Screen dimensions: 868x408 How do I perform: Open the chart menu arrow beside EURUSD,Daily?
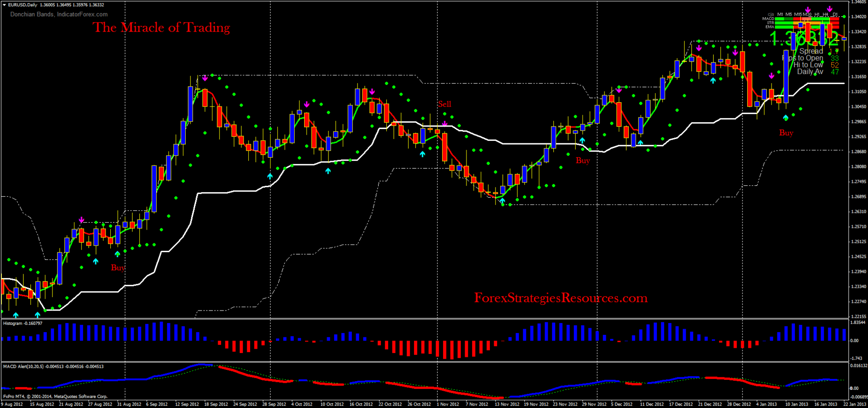tap(4, 5)
